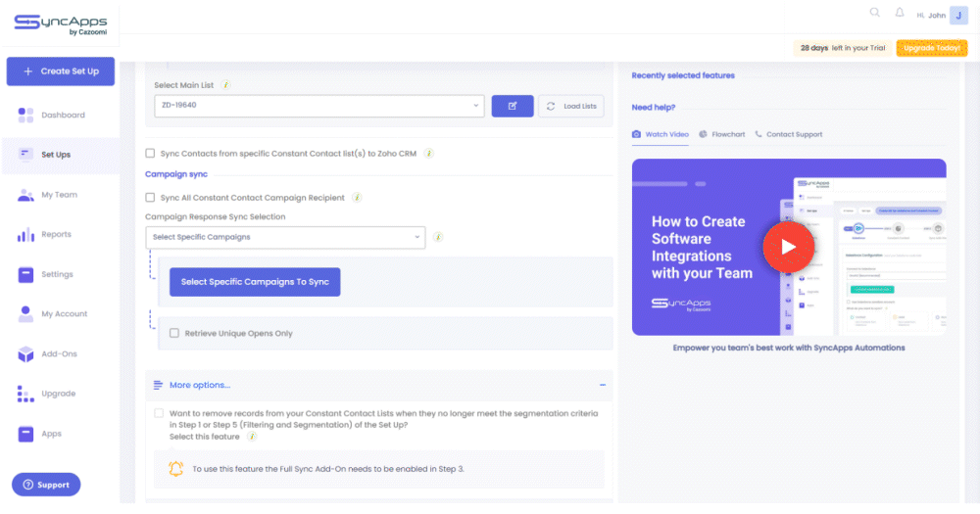Open Add-Ons in the sidebar
The width and height of the screenshot is (980, 514).
point(60,354)
